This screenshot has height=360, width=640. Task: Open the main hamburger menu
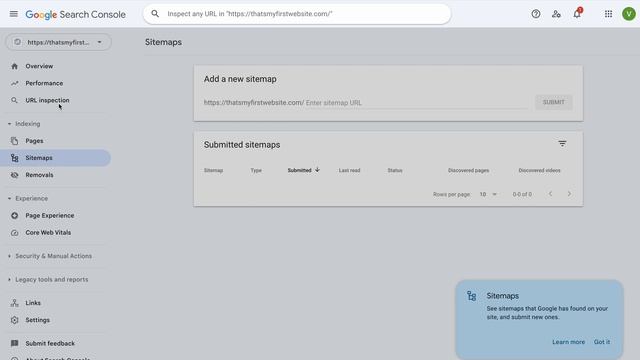(x=14, y=14)
